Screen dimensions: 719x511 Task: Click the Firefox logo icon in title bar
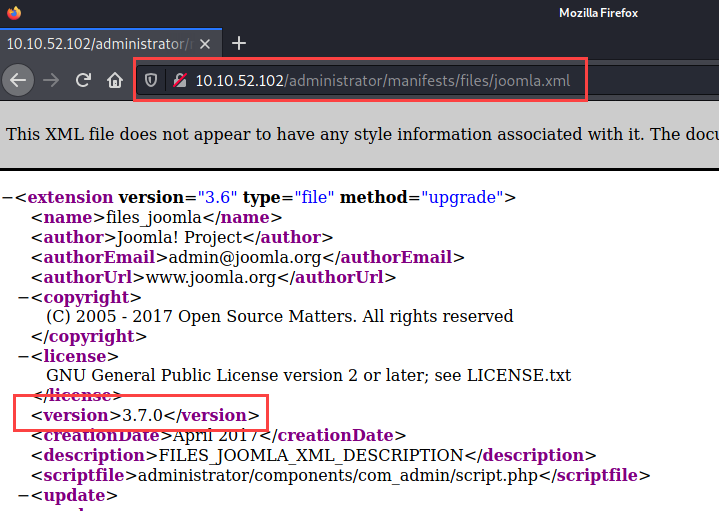coord(14,12)
